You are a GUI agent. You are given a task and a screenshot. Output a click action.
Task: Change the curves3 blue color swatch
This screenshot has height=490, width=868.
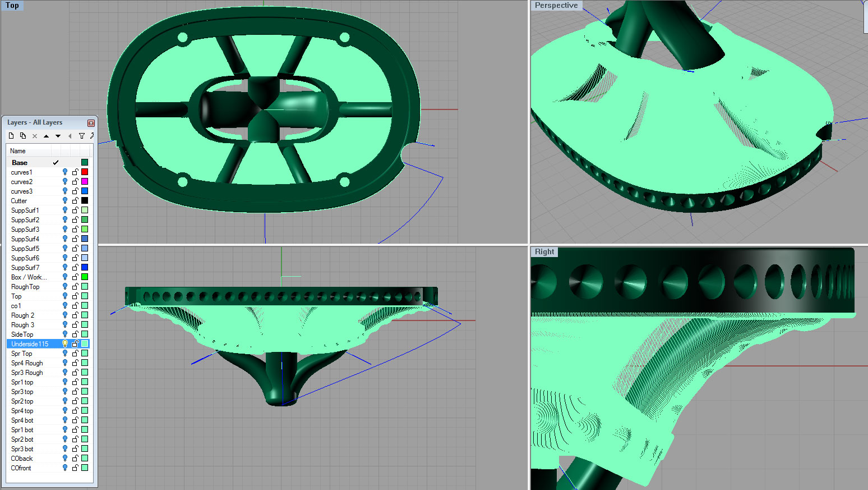pos(85,191)
